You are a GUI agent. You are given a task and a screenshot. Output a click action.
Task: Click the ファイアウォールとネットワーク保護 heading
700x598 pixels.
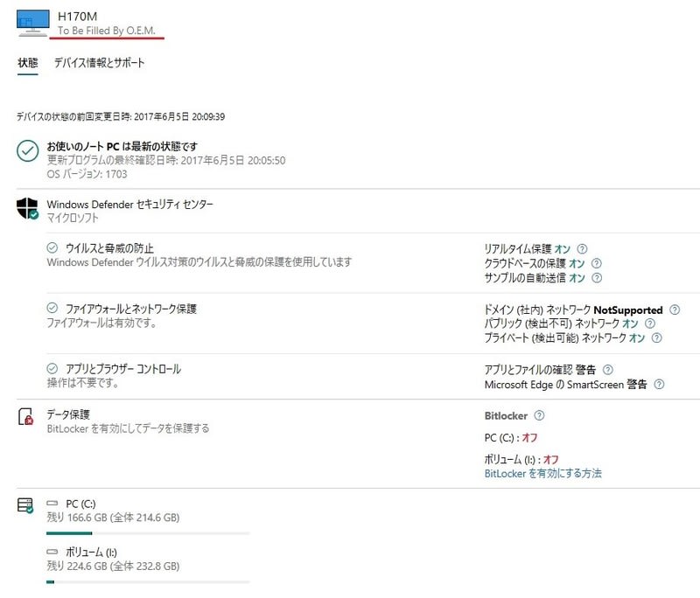[x=131, y=309]
